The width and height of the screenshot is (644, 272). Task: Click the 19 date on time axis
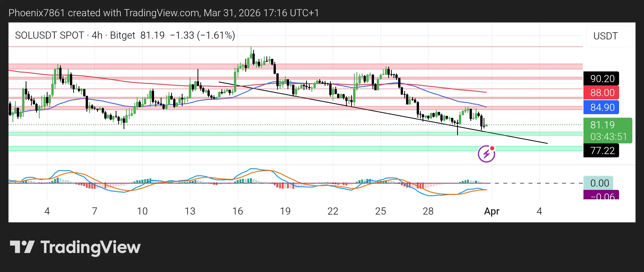(285, 211)
